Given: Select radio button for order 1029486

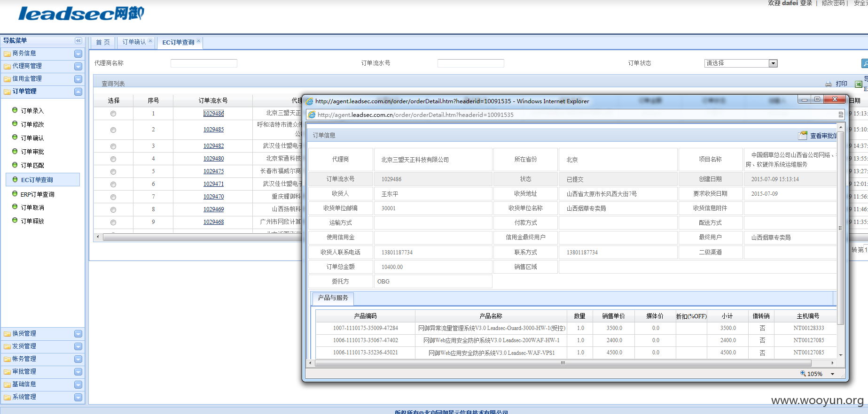Looking at the screenshot, I should pyautogui.click(x=113, y=114).
